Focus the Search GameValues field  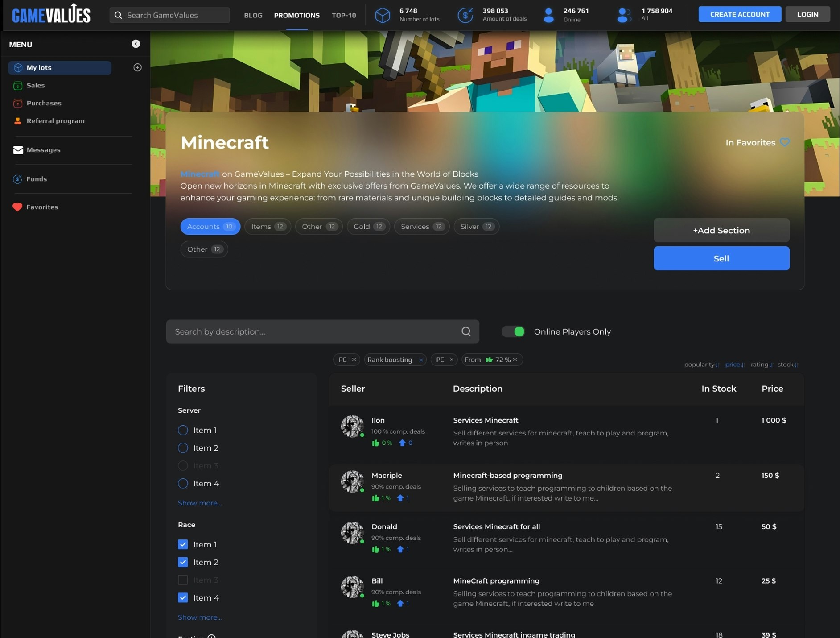pos(169,15)
